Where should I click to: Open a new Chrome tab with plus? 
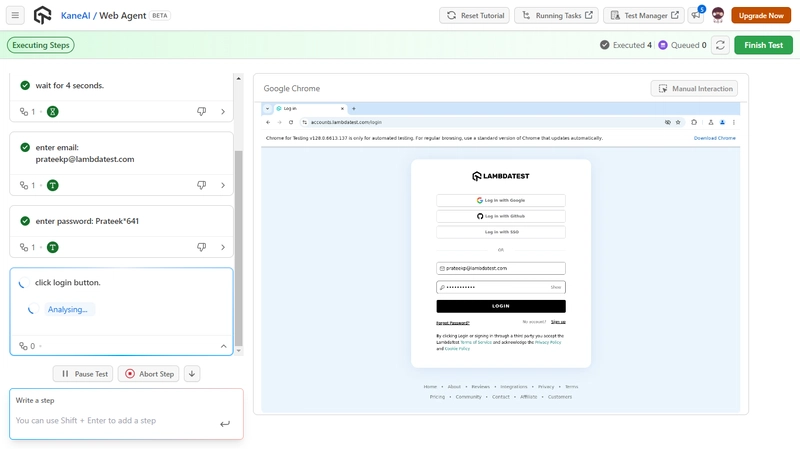tap(354, 109)
